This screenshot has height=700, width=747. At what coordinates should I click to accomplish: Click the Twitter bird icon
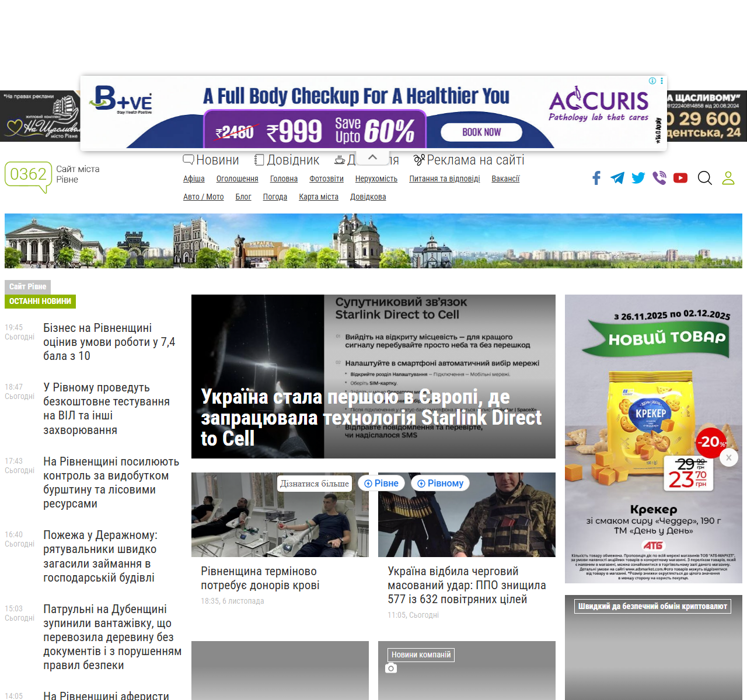click(638, 178)
